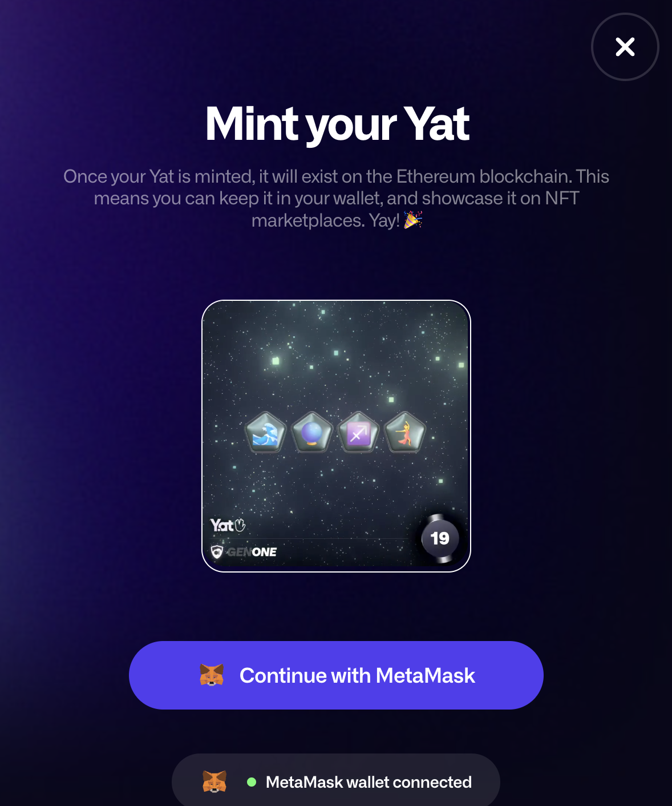Click the Sagittarius symbol emoji badge
This screenshot has height=806, width=672.
359,433
